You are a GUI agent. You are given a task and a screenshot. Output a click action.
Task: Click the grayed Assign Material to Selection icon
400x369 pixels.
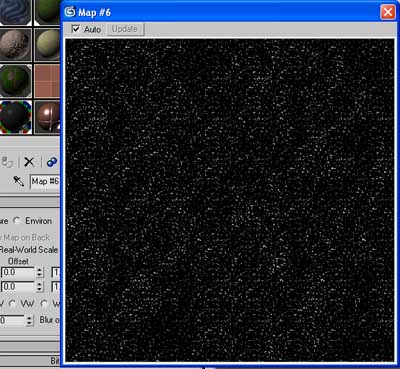click(x=7, y=162)
